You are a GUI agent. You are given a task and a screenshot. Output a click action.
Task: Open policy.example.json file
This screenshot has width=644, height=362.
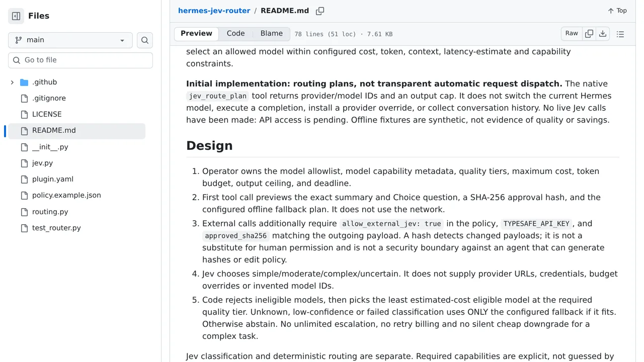(x=66, y=195)
